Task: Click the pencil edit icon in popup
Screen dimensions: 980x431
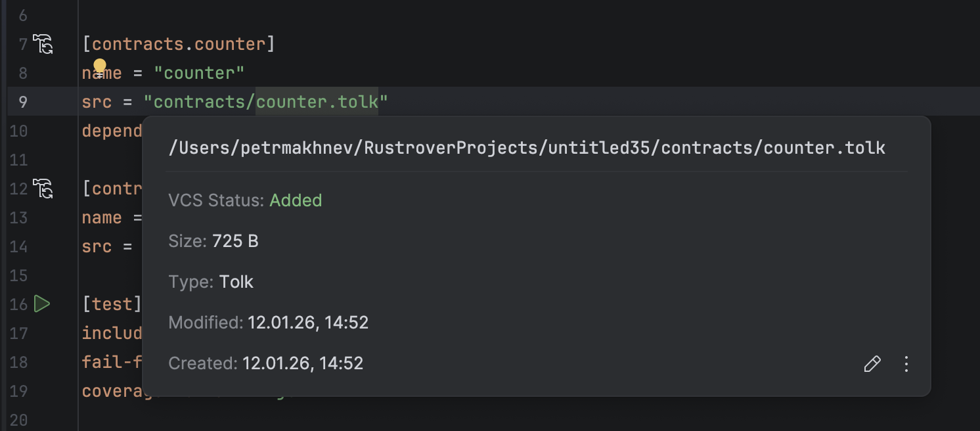Action: [x=872, y=364]
